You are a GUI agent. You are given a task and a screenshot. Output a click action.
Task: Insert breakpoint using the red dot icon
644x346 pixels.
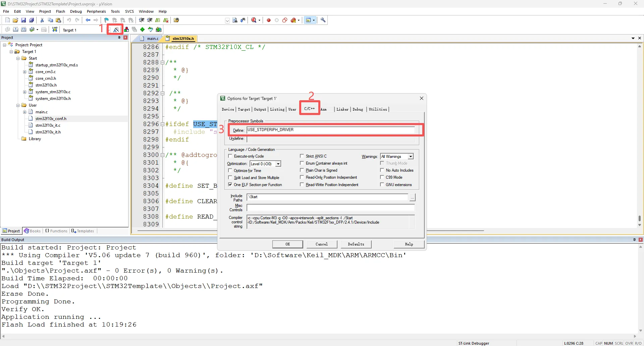tap(269, 20)
